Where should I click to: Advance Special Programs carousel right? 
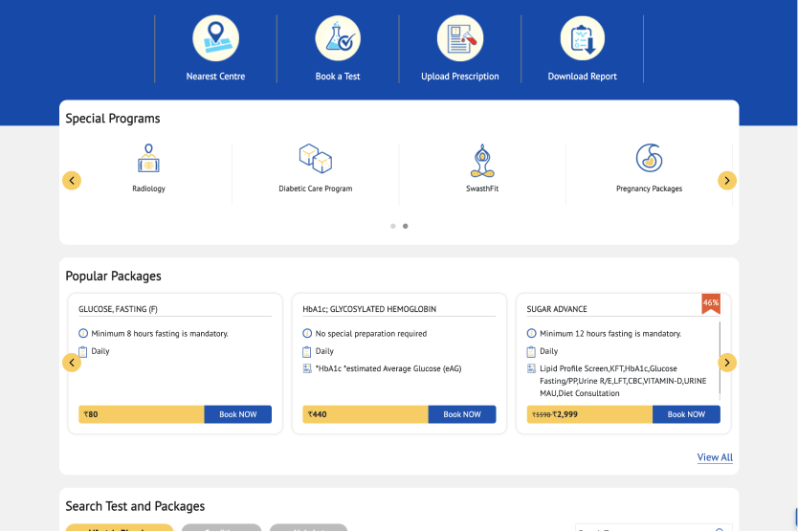pos(727,181)
